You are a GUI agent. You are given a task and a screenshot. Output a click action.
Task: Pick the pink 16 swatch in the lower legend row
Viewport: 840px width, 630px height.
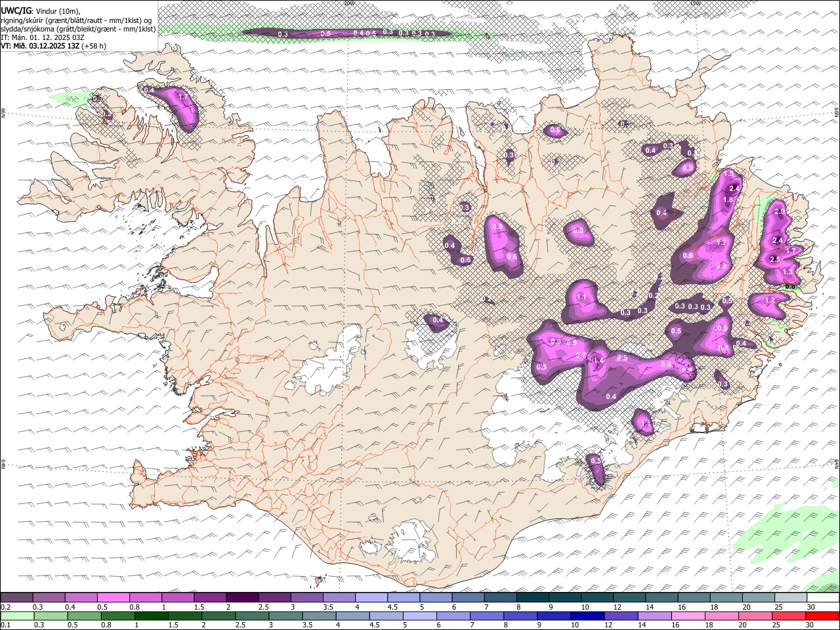[x=687, y=616]
